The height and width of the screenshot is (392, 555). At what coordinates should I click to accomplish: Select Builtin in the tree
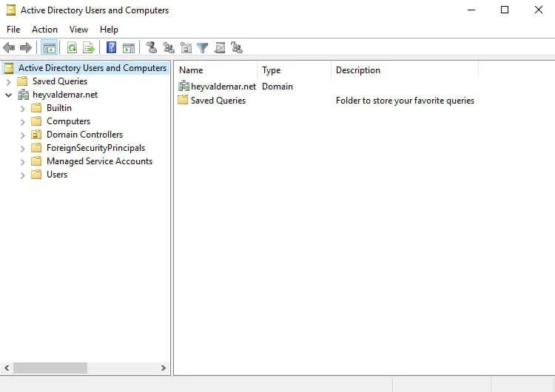pyautogui.click(x=59, y=107)
